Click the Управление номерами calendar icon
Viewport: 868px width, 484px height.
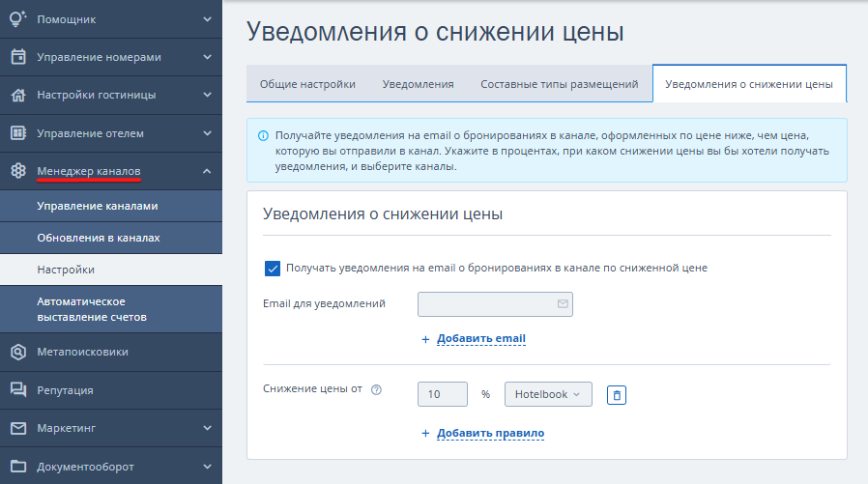18,57
